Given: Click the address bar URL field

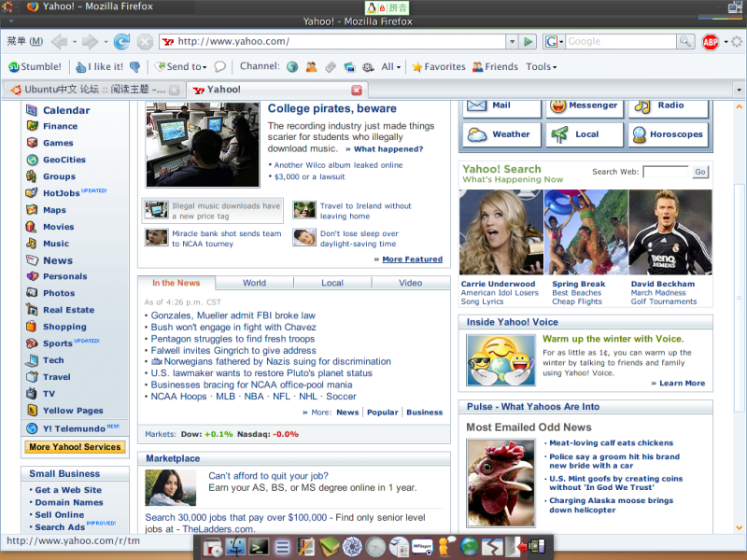Looking at the screenshot, I should pos(332,41).
